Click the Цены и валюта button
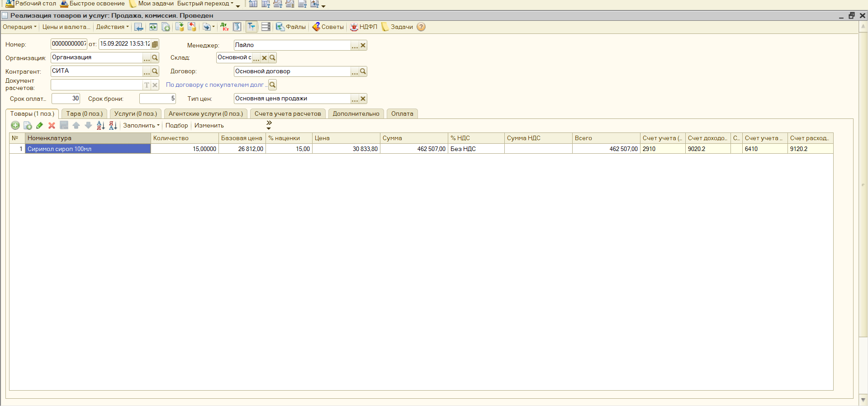868x406 pixels. [66, 27]
